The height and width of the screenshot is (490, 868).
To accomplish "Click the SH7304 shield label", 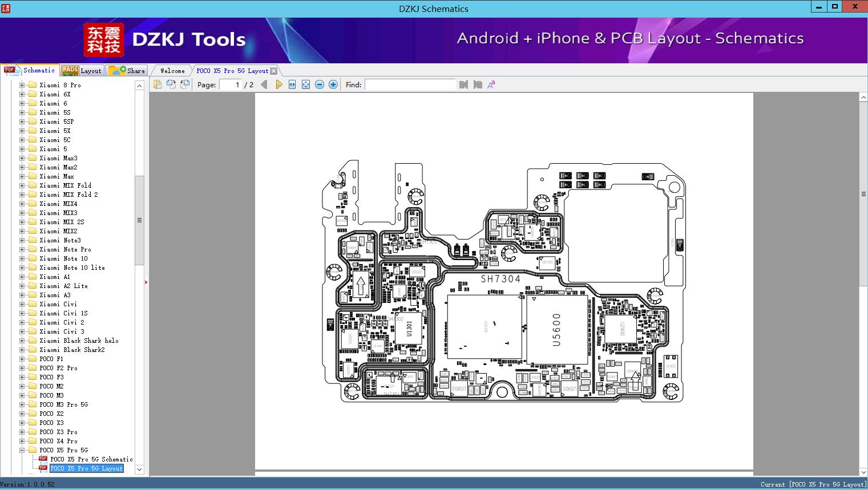I will pyautogui.click(x=500, y=279).
